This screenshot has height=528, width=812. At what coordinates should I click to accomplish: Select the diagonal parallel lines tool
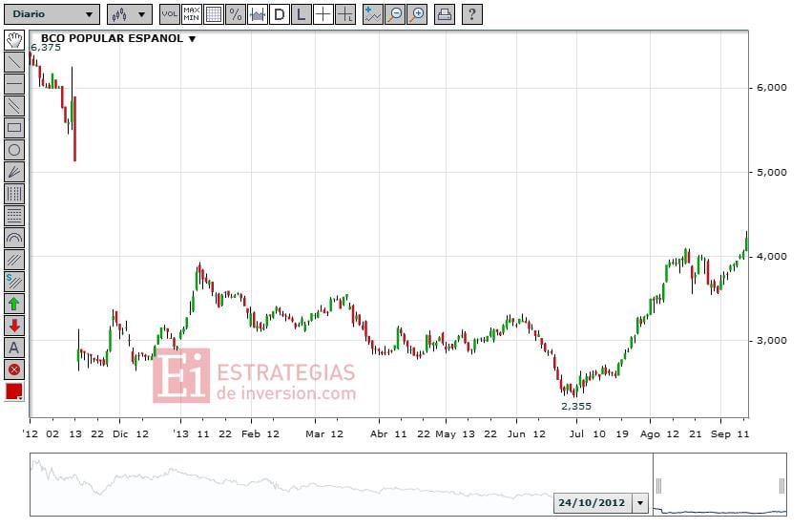[x=14, y=260]
